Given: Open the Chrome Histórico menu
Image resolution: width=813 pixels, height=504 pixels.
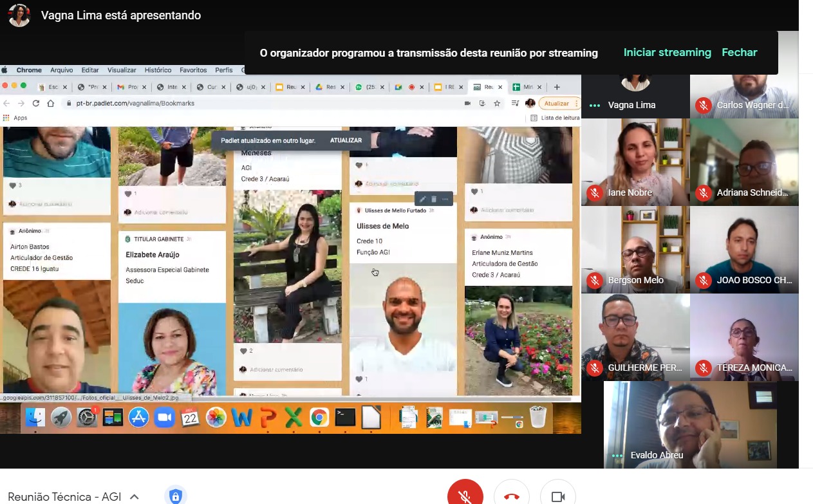Looking at the screenshot, I should 158,70.
